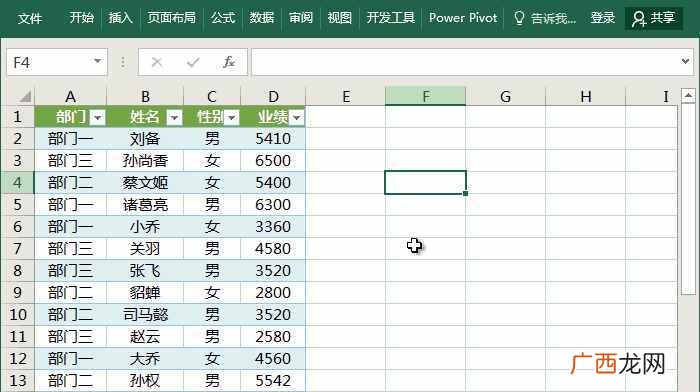Click the 业绩 value 6500
Image resolution: width=700 pixels, height=392 pixels.
pyautogui.click(x=273, y=161)
